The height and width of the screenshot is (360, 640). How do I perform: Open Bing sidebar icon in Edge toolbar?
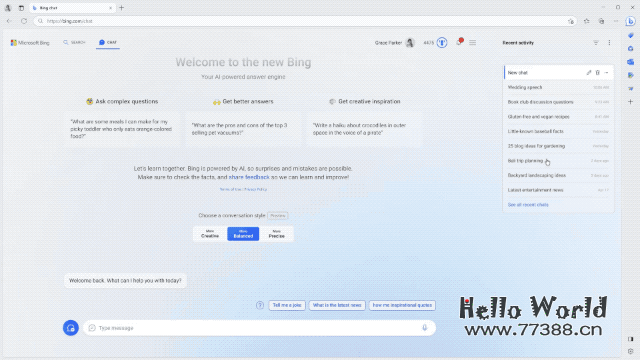tap(631, 21)
